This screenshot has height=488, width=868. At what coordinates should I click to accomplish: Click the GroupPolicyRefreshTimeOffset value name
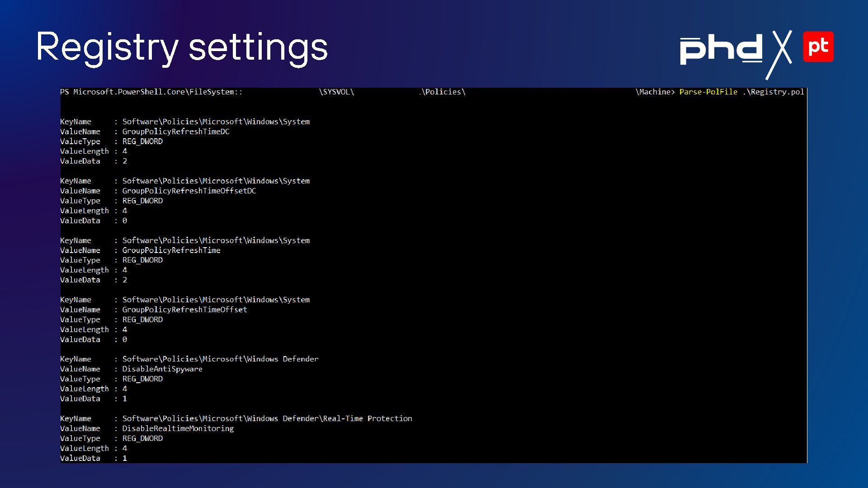tap(184, 310)
